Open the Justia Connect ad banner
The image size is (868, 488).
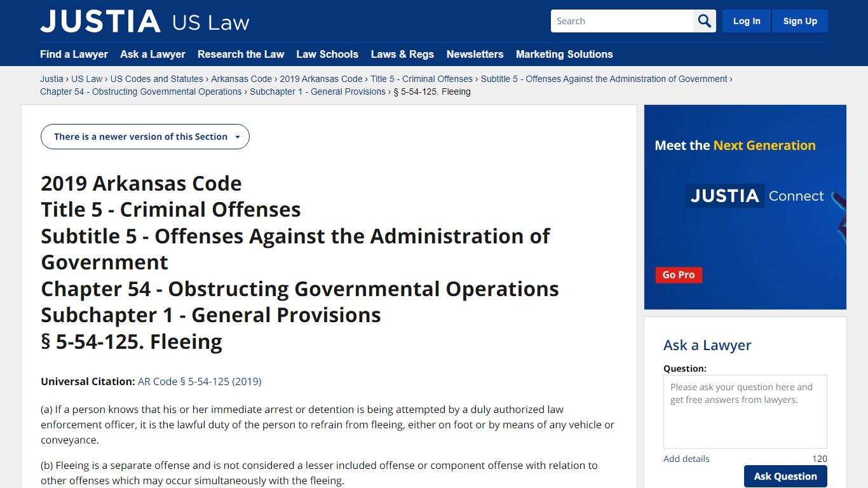[x=745, y=207]
